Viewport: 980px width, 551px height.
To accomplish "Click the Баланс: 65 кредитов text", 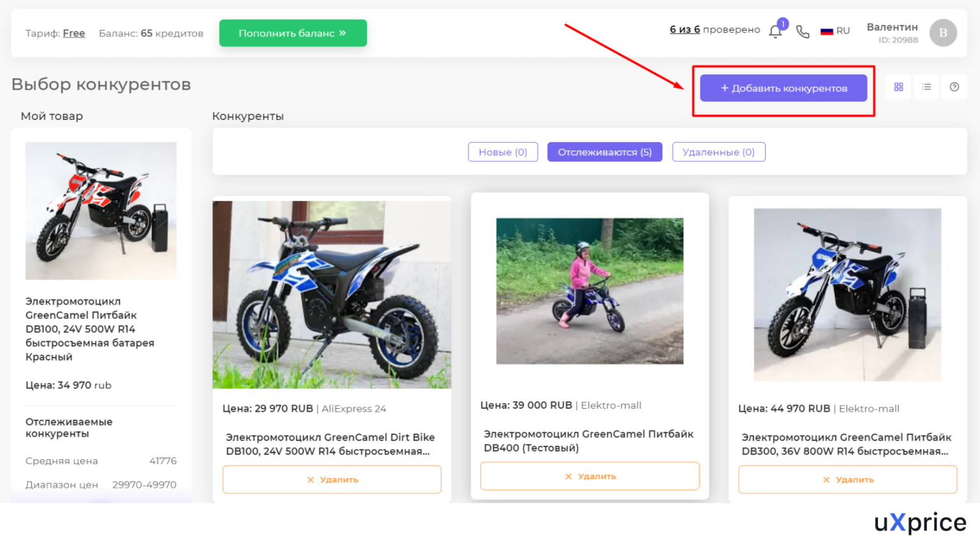I will (151, 33).
